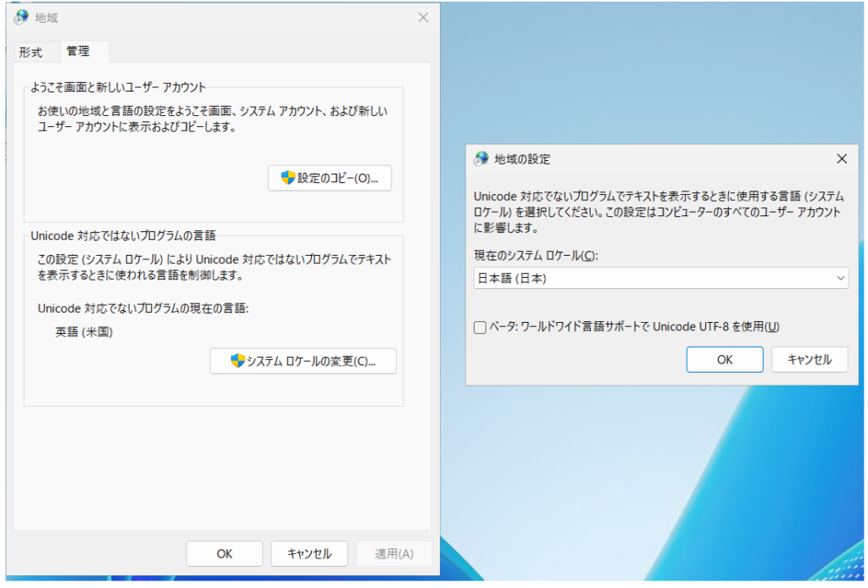Screen dimensions: 868x588
Task: Switch to the 形式 tab
Action: [31, 53]
